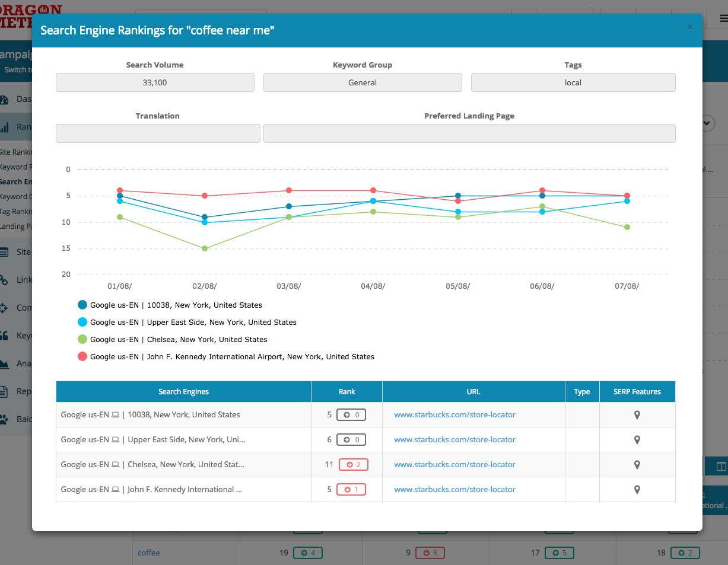Click map pin icon in John F. Kennedy row

[637, 490]
